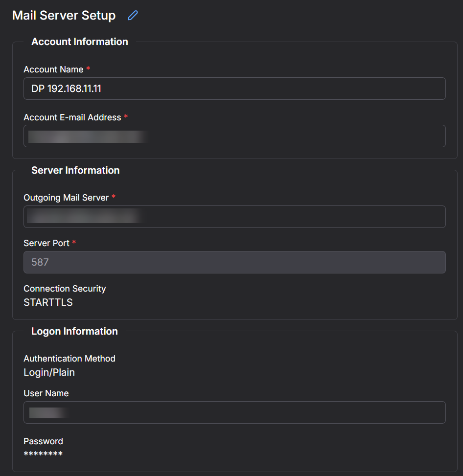The height and width of the screenshot is (476, 463).
Task: Click the Outgoing Mail Server label
Action: click(66, 198)
